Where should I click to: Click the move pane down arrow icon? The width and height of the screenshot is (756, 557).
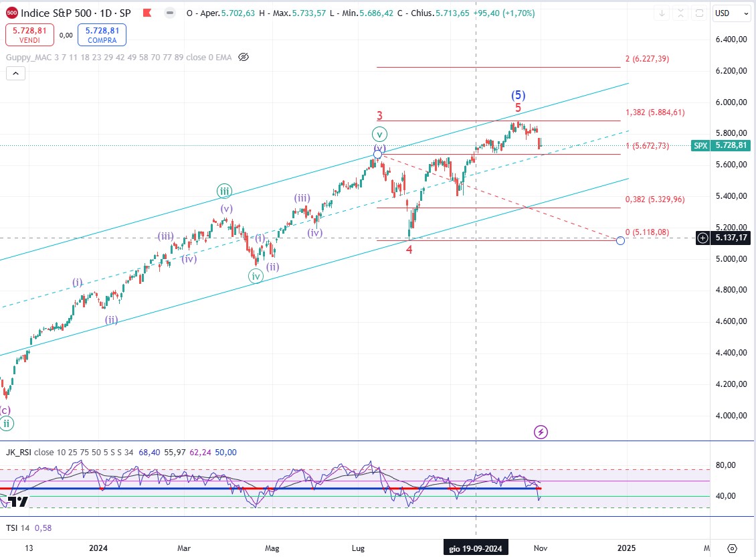[662, 13]
